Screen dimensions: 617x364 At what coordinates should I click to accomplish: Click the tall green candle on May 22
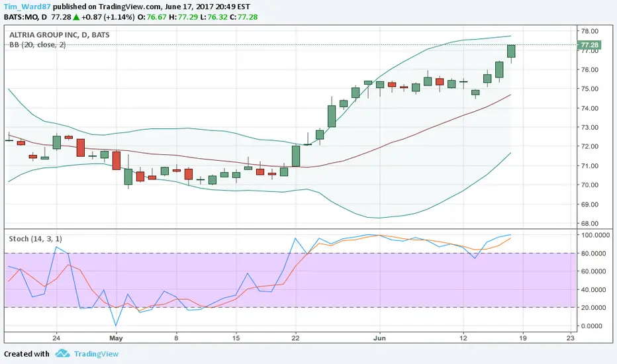coord(295,156)
